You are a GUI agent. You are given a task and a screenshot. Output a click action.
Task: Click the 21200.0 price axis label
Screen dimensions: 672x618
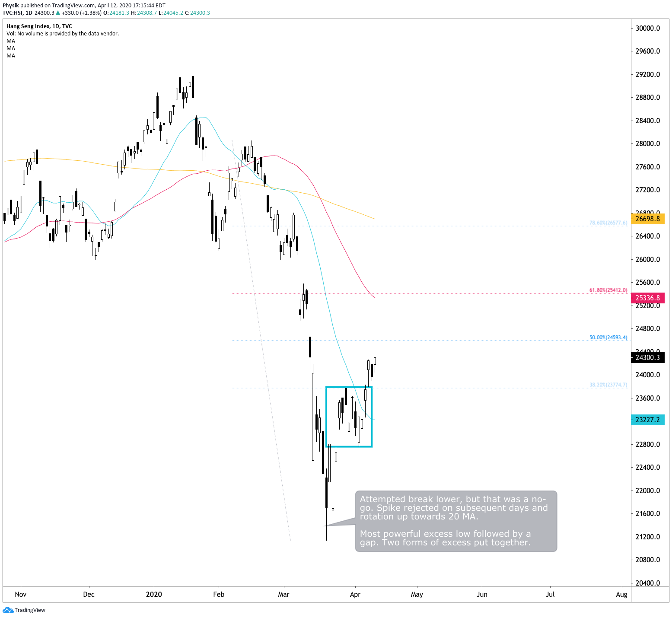648,537
